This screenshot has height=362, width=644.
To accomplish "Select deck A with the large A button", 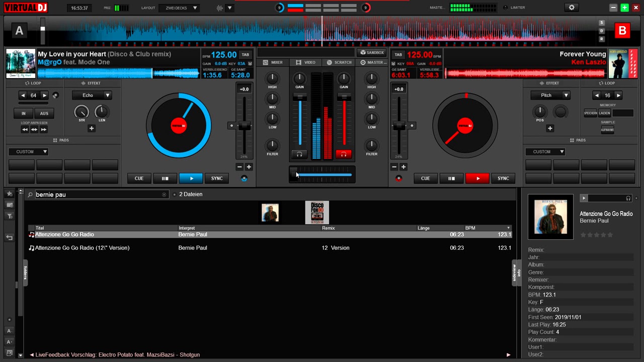I will click(x=19, y=31).
